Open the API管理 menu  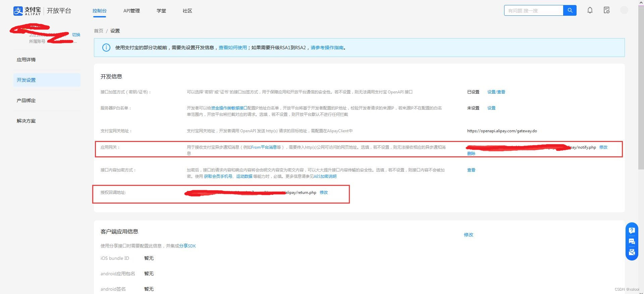coord(131,11)
